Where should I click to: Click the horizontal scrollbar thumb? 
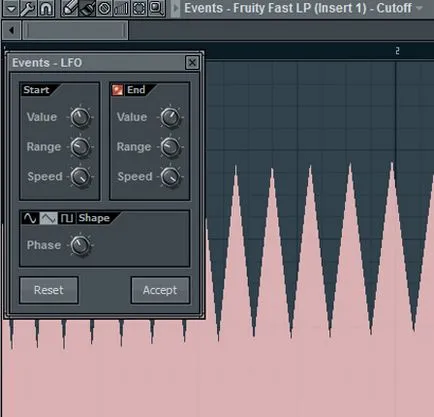point(76,31)
